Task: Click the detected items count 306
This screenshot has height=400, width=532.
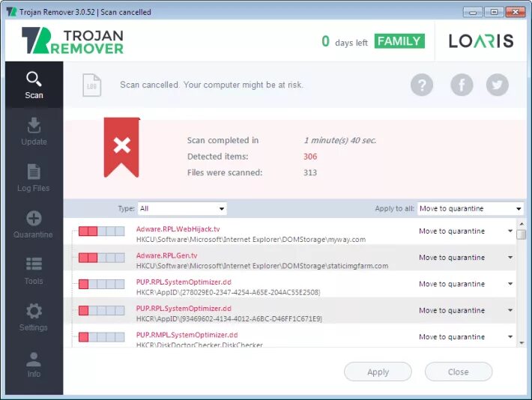Action: 310,157
